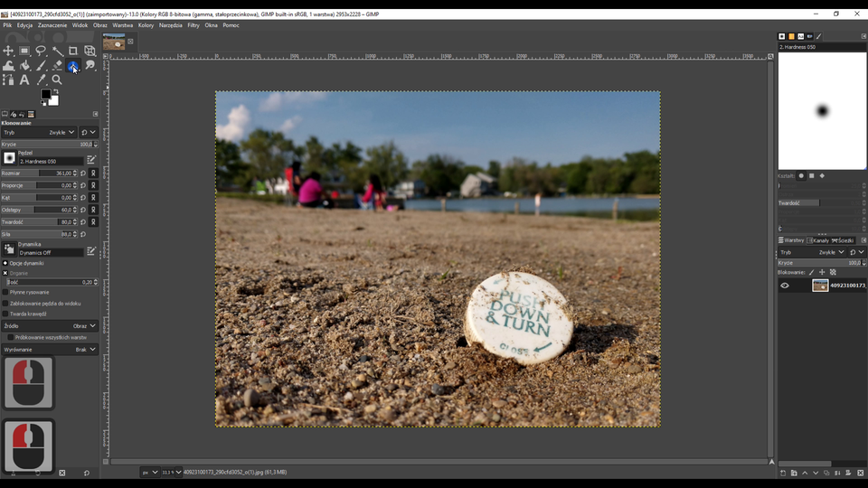Screen dimensions: 868x488
Task: Open the Filtry menu
Action: pos(193,25)
